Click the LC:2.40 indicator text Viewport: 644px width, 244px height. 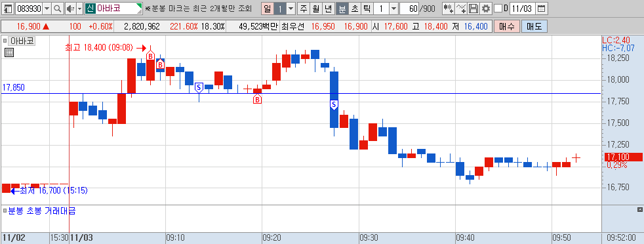coord(616,40)
